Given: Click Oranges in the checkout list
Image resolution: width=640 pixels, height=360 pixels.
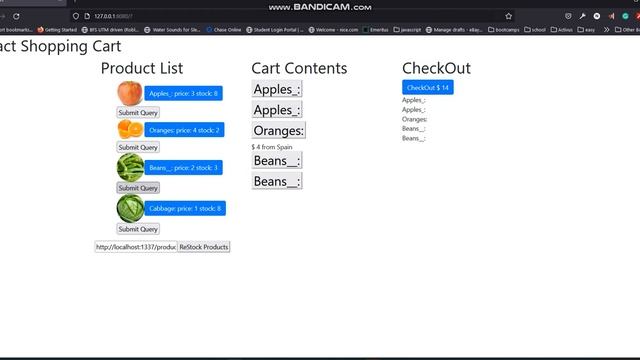Looking at the screenshot, I should pos(414,119).
